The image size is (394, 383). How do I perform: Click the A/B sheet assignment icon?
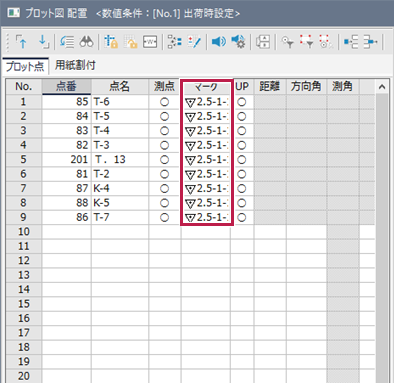[x=263, y=42]
